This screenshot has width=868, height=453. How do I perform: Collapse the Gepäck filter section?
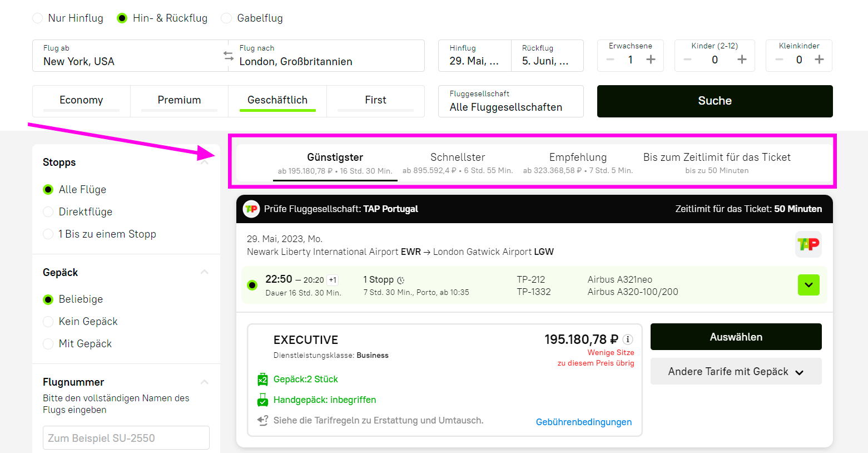pyautogui.click(x=204, y=272)
